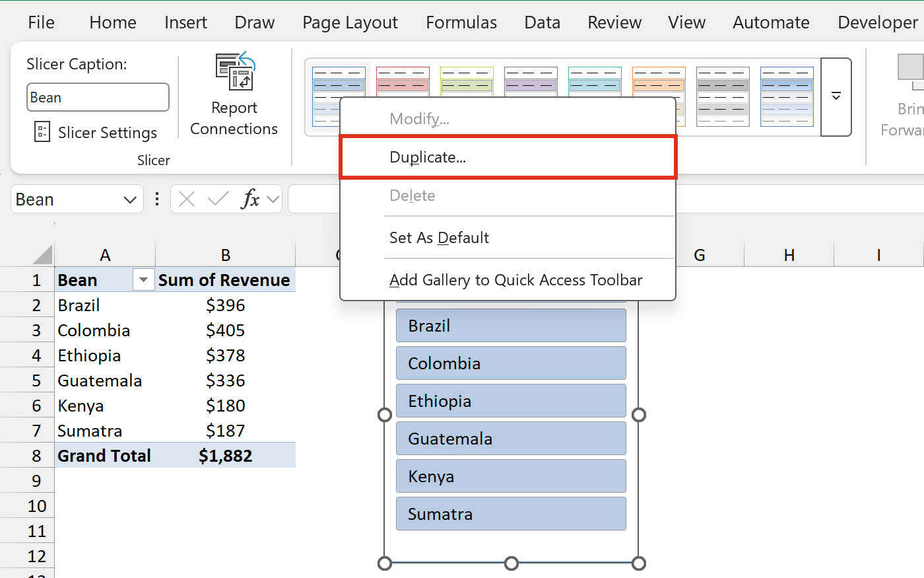The width and height of the screenshot is (924, 578).
Task: Click the Slicer Caption text field
Action: pos(98,97)
